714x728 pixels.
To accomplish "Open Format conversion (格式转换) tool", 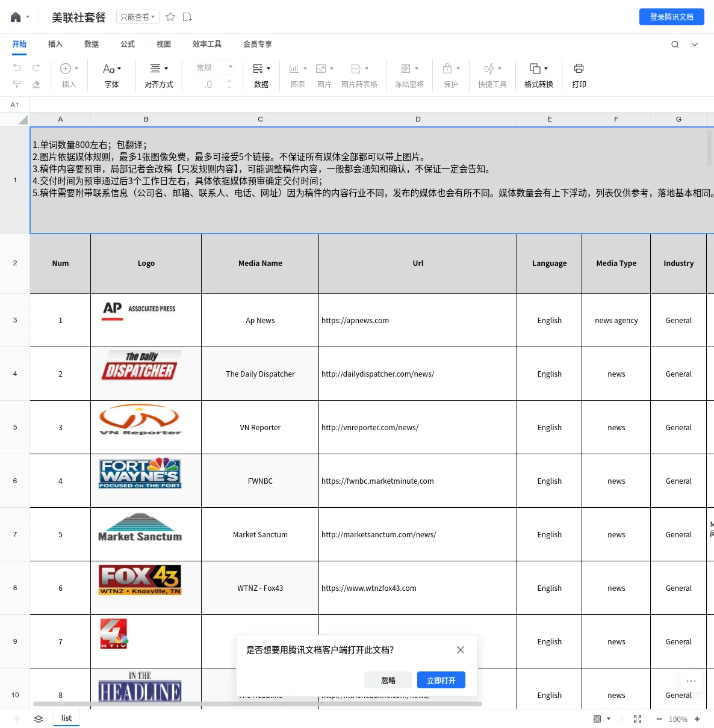I will 539,76.
